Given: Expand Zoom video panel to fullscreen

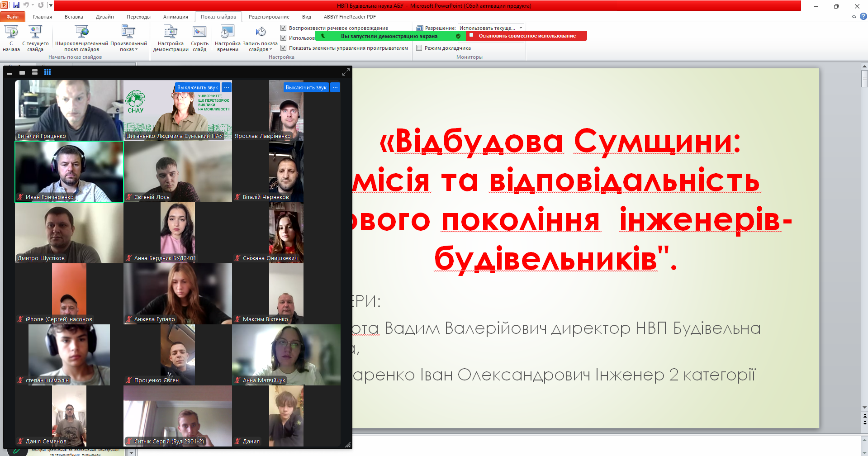Looking at the screenshot, I should click(x=346, y=72).
